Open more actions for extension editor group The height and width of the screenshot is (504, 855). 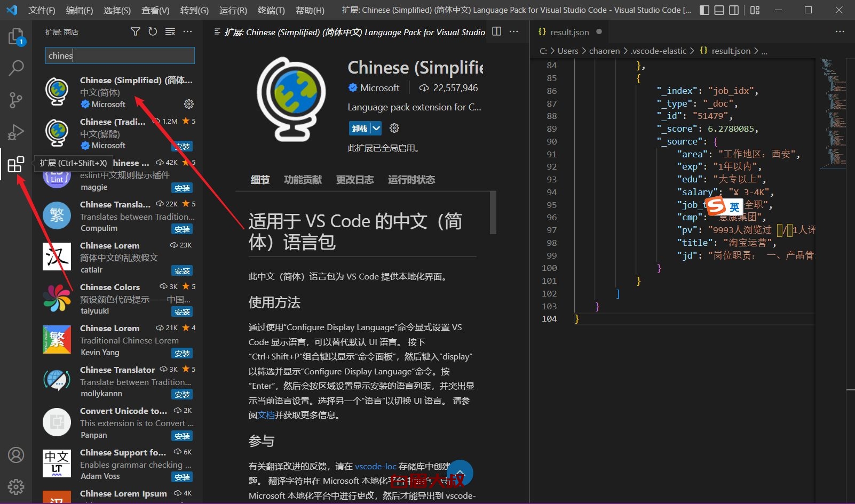(514, 31)
